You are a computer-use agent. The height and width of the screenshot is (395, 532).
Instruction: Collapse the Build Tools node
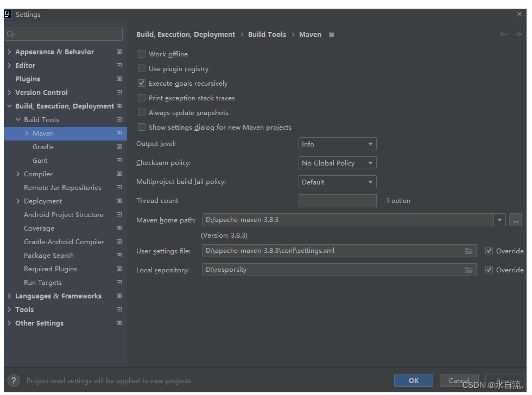pyautogui.click(x=18, y=119)
